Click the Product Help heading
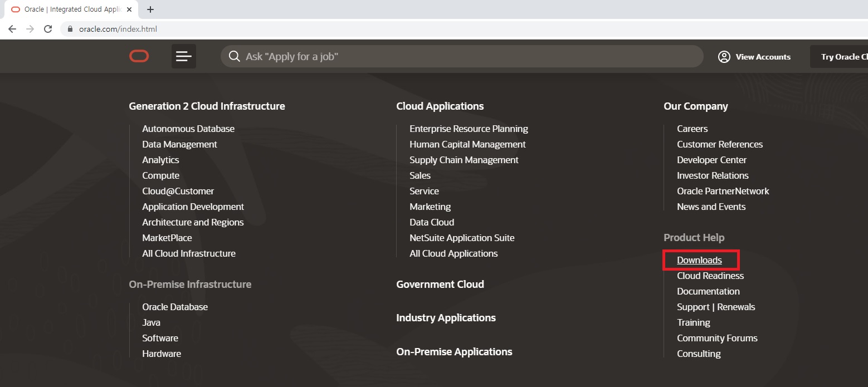This screenshot has height=387, width=868. point(694,238)
